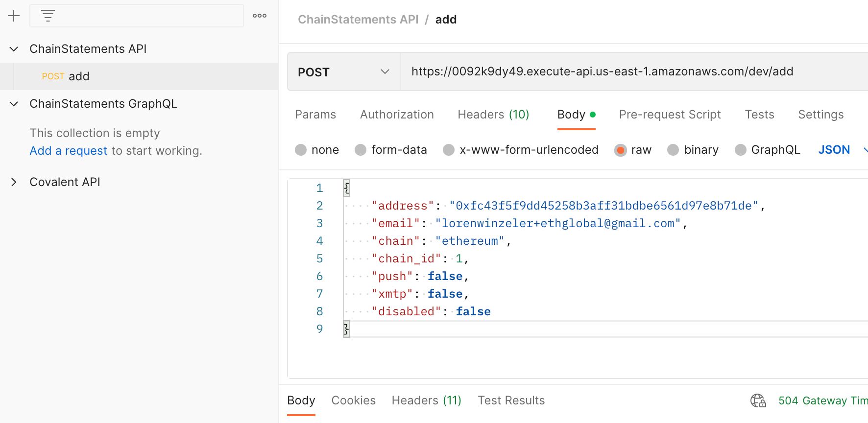Viewport: 868px width, 423px height.
Task: Click the ChainStatements GraphQL collection name
Action: [x=103, y=104]
